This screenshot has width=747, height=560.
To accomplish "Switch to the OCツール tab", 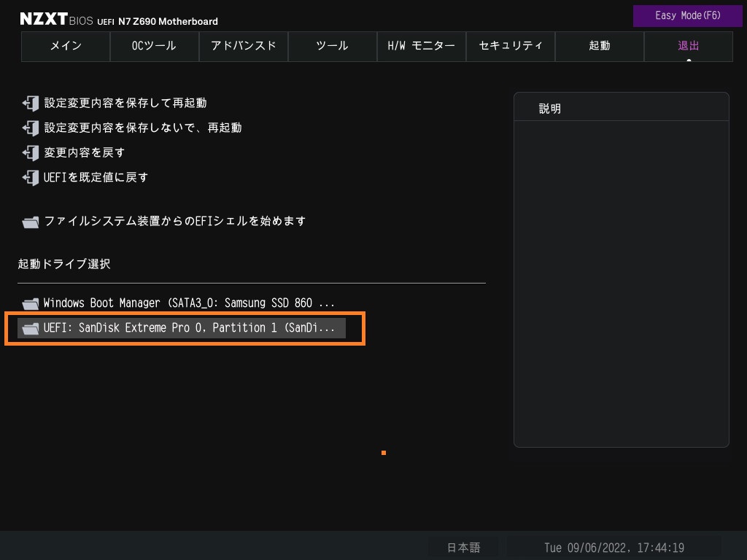I will click(x=155, y=46).
